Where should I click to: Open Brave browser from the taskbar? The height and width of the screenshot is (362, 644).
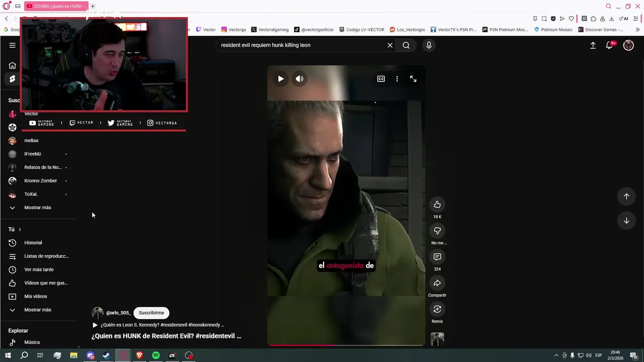pyautogui.click(x=139, y=355)
